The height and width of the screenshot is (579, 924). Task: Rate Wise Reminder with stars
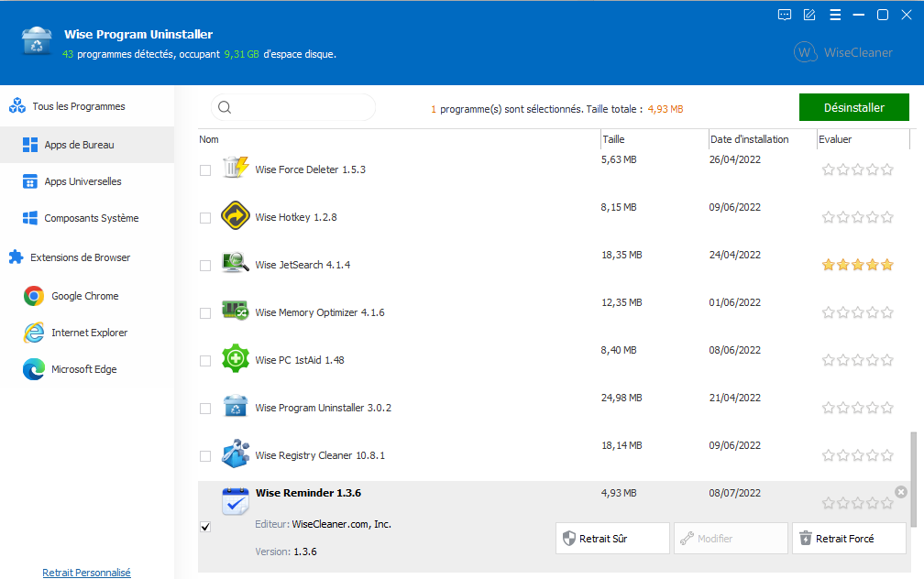[857, 503]
